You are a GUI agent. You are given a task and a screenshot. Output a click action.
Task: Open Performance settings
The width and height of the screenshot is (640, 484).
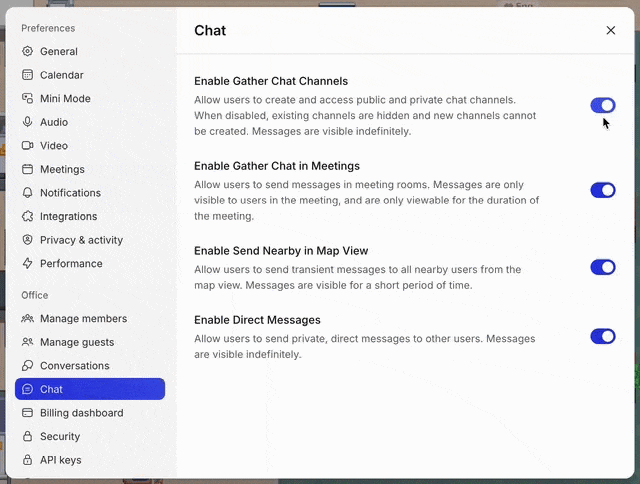pyautogui.click(x=90, y=264)
